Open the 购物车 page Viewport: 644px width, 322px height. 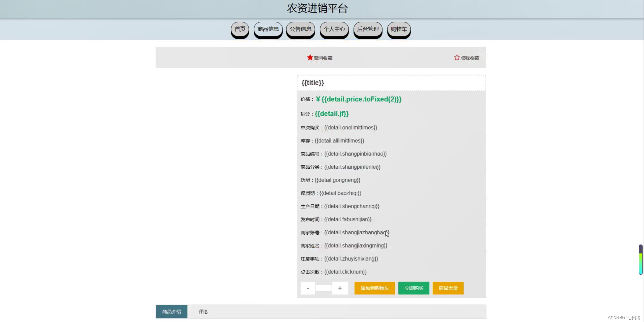[x=399, y=29]
